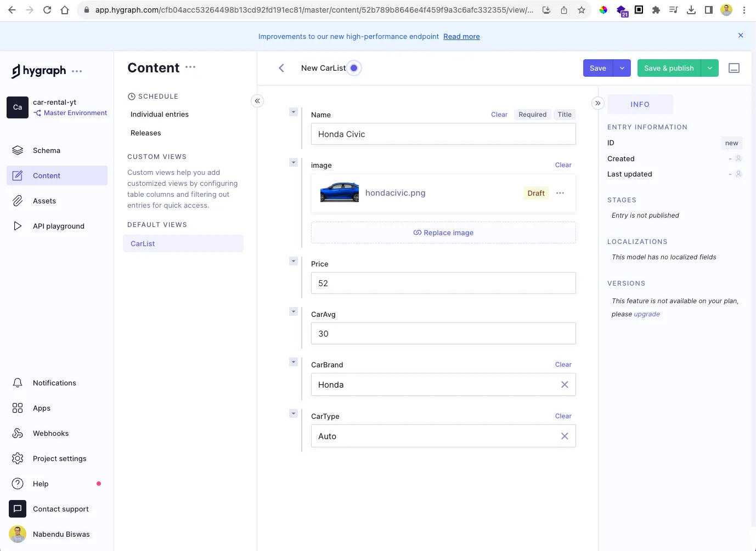Open Master Environment link
Image resolution: width=756 pixels, height=551 pixels.
tap(70, 113)
